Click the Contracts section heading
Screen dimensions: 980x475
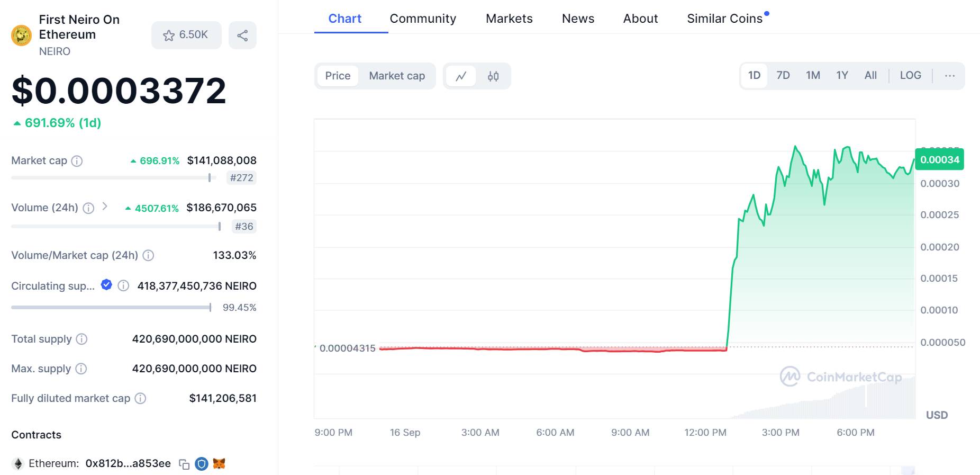point(36,435)
